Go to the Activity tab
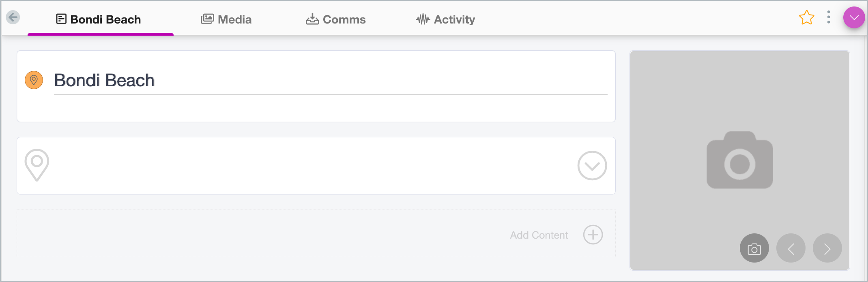The height and width of the screenshot is (282, 868). [445, 19]
